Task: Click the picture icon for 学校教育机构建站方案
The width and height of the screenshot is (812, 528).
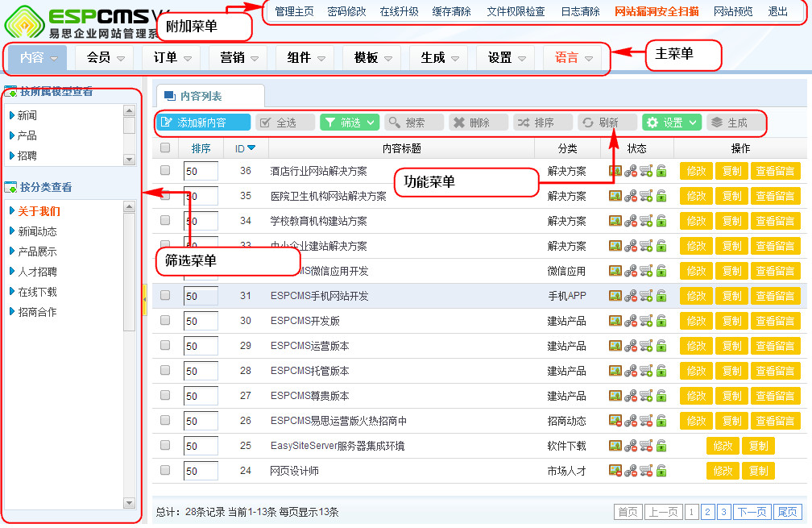Action: pos(615,221)
